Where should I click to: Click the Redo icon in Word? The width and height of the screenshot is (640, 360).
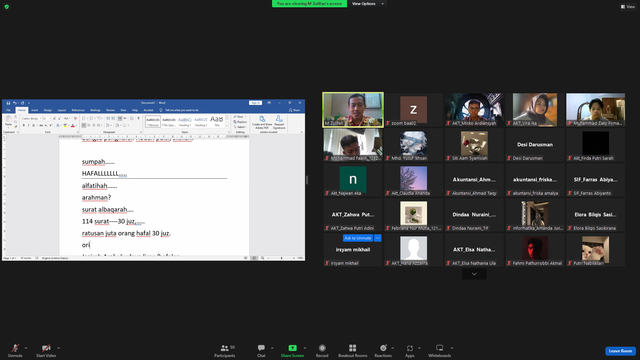(22, 103)
